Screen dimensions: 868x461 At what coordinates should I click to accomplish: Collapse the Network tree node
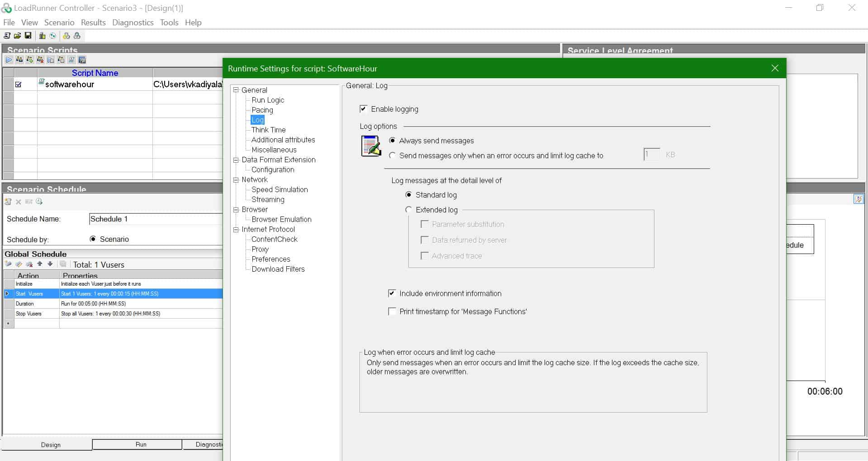[236, 179]
